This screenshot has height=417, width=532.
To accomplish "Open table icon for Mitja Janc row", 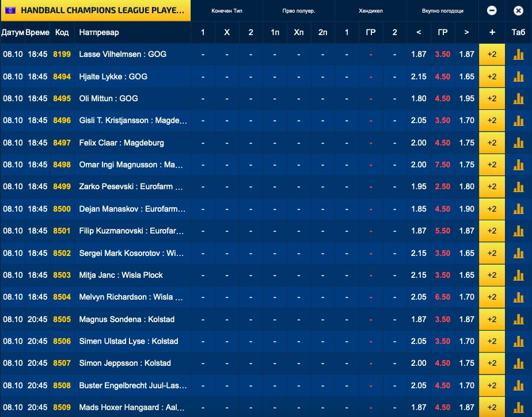I will click(x=518, y=275).
